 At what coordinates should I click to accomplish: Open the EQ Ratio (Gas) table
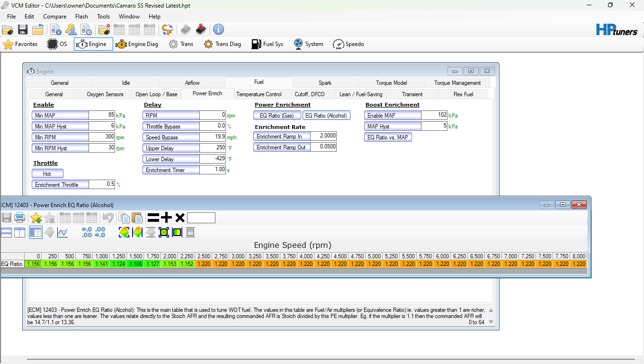pyautogui.click(x=277, y=116)
